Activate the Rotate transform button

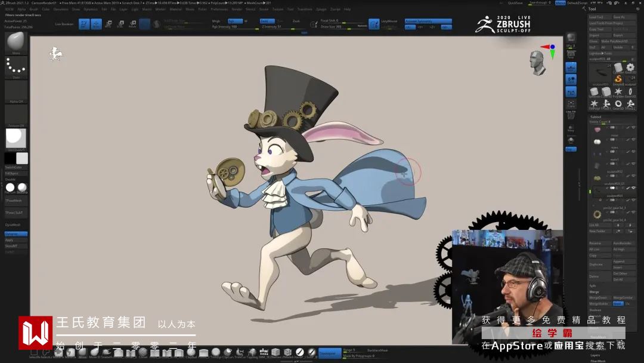pyautogui.click(x=132, y=24)
